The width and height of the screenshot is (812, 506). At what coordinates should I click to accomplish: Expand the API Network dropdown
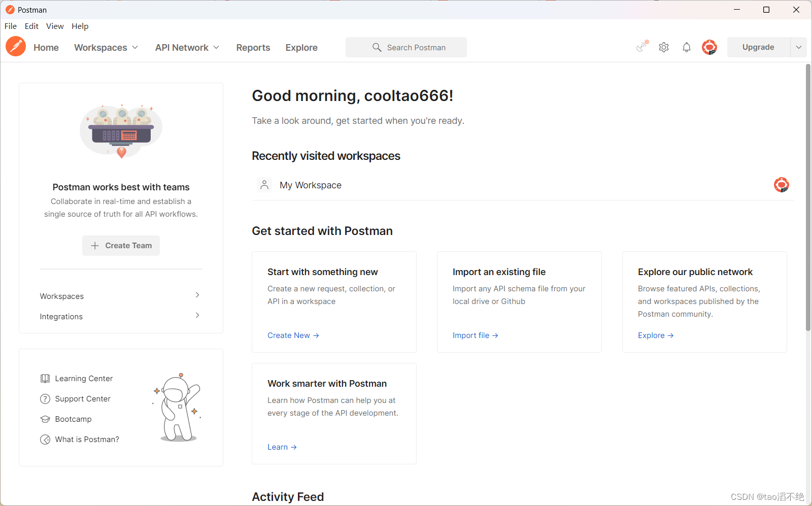click(216, 47)
